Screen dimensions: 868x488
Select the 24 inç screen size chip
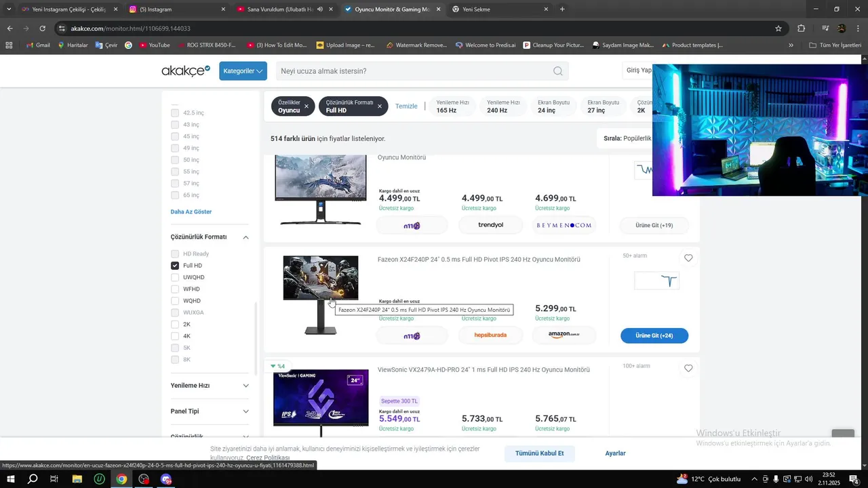pos(553,106)
